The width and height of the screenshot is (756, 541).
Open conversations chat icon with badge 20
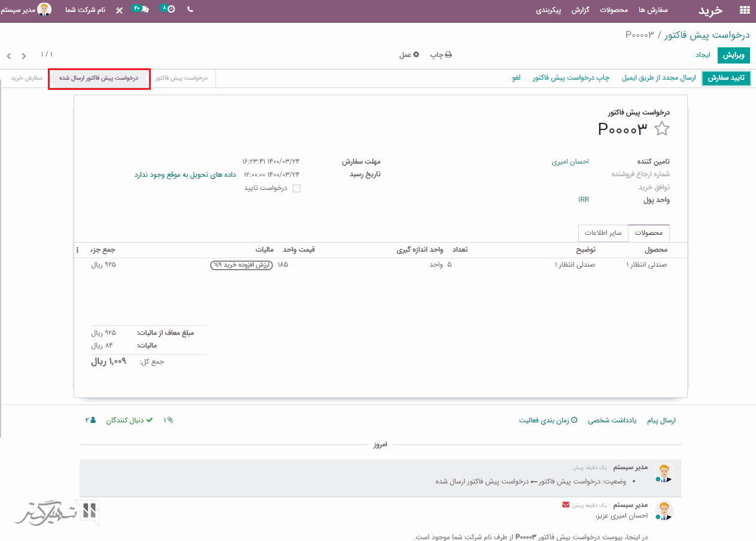point(141,10)
